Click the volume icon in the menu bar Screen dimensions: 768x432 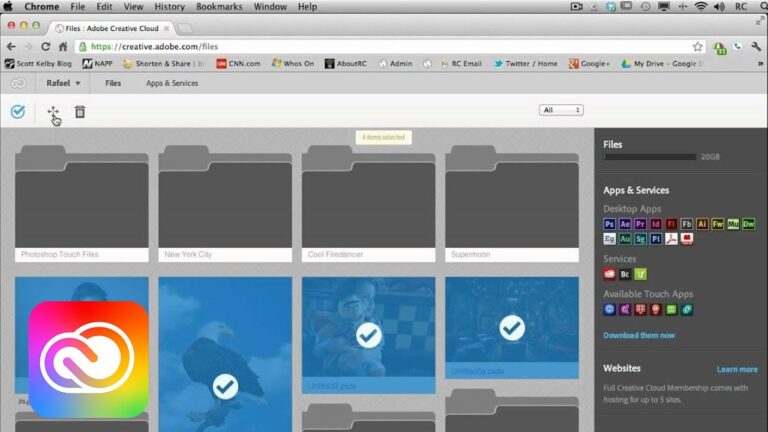click(x=720, y=7)
